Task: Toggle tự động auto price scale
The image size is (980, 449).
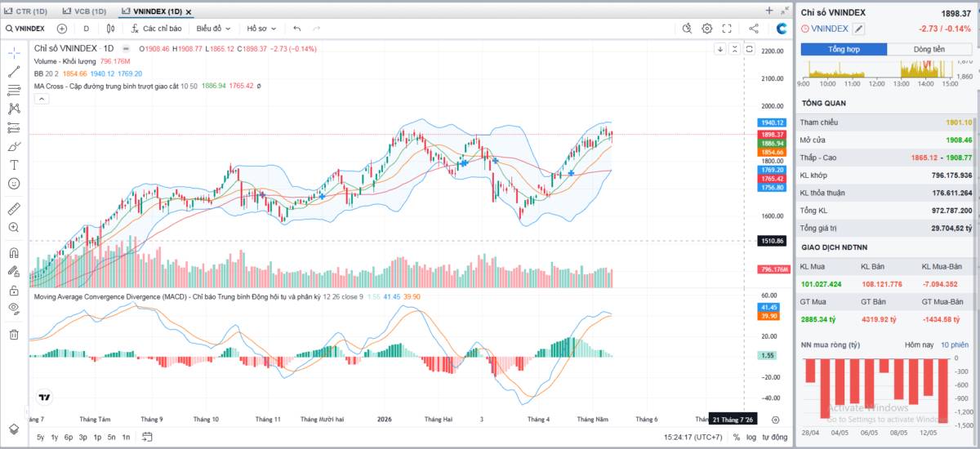Action: pyautogui.click(x=774, y=438)
